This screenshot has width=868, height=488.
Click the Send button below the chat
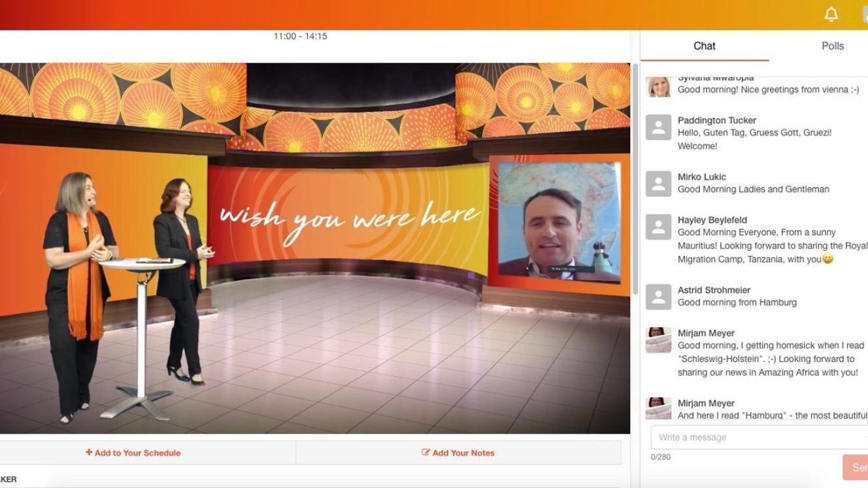click(x=857, y=468)
